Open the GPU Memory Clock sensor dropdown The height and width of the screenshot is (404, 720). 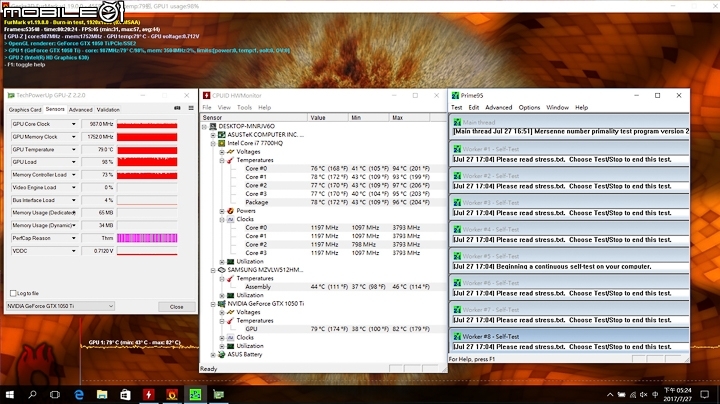73,137
